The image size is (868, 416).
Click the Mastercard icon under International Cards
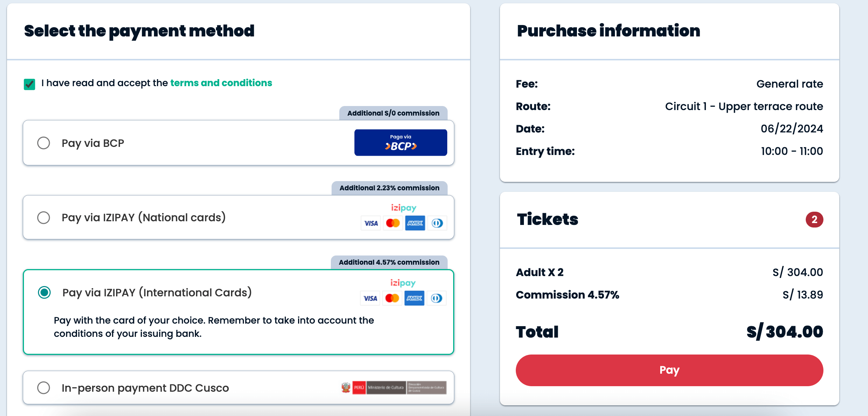click(x=392, y=298)
